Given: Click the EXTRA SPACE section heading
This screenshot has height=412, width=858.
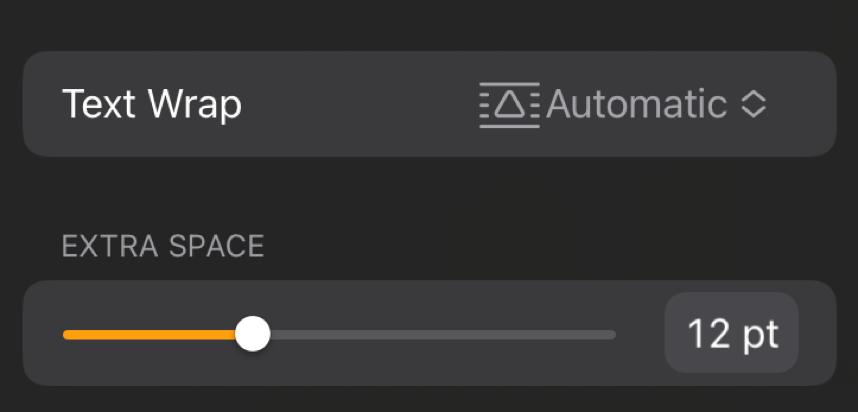Looking at the screenshot, I should click(x=163, y=246).
